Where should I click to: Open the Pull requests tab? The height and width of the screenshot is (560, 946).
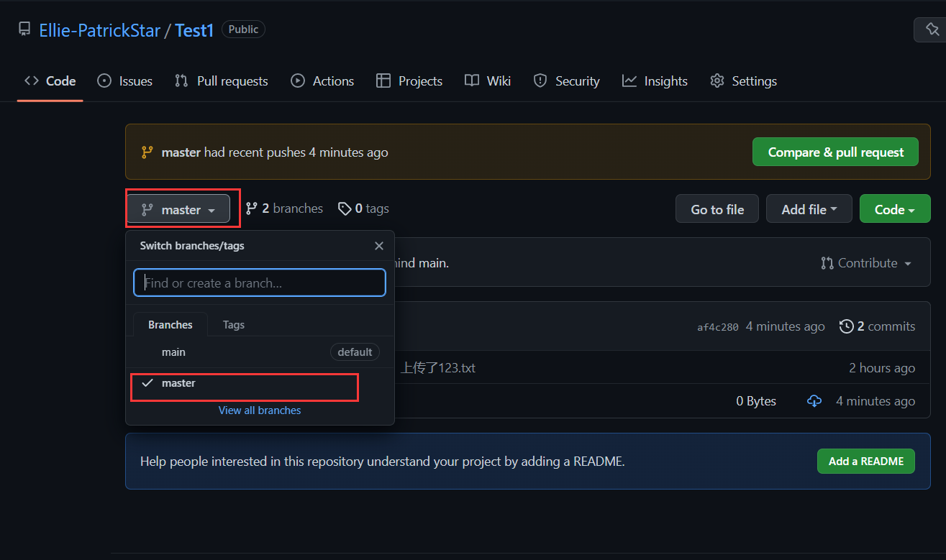click(x=222, y=81)
